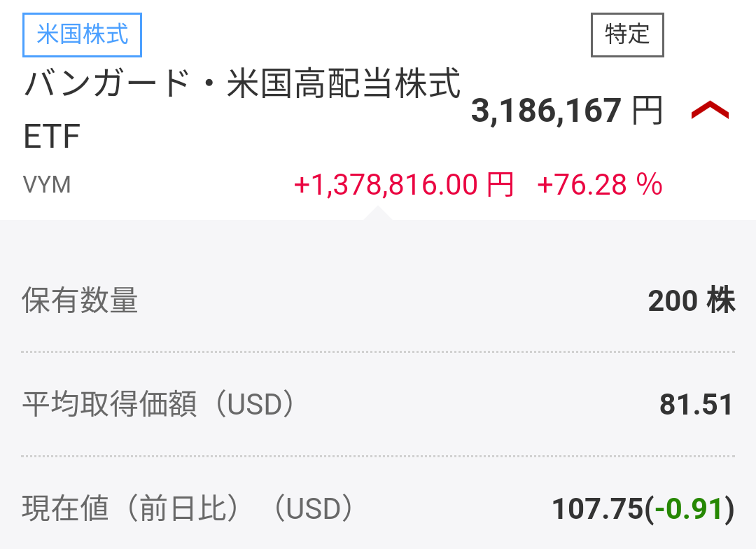Click the 特定 account type badge

coord(627,34)
